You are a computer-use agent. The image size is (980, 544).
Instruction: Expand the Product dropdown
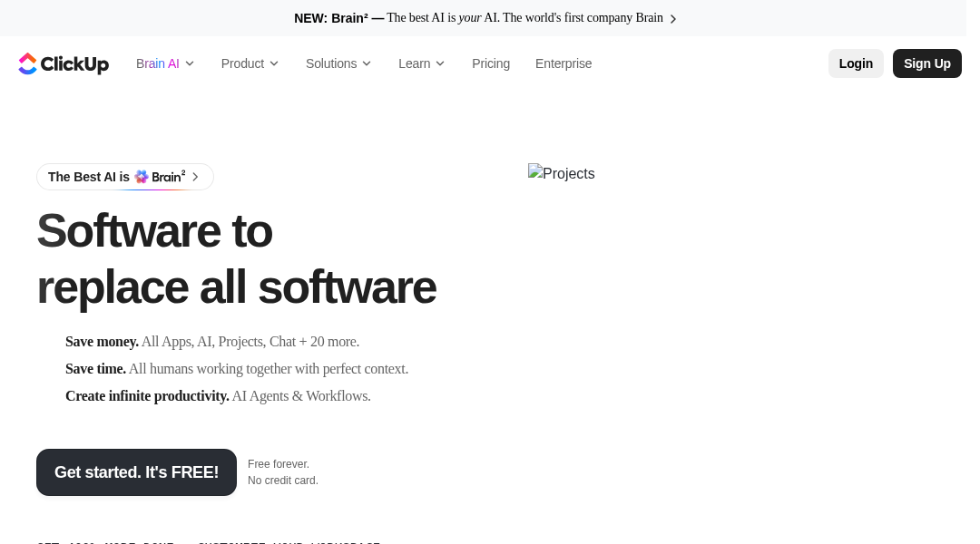coord(250,63)
